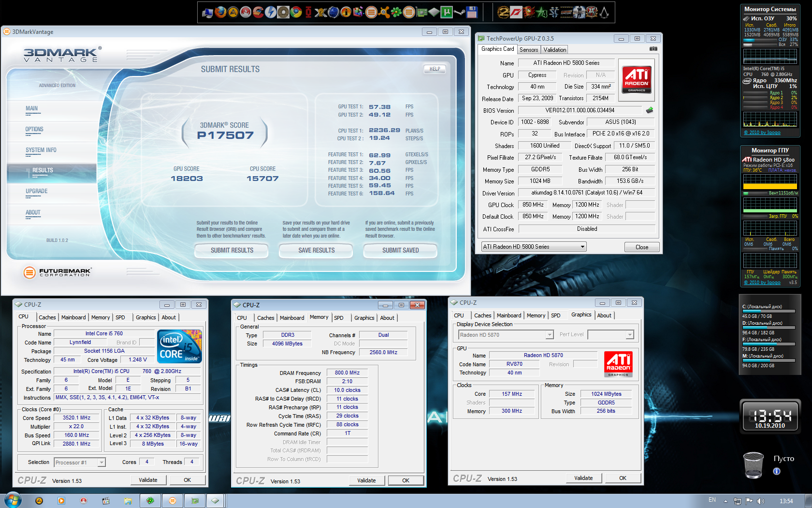The width and height of the screenshot is (812, 508).
Task: Click the C: drive usage bar in the disk gadget
Action: coord(769,312)
